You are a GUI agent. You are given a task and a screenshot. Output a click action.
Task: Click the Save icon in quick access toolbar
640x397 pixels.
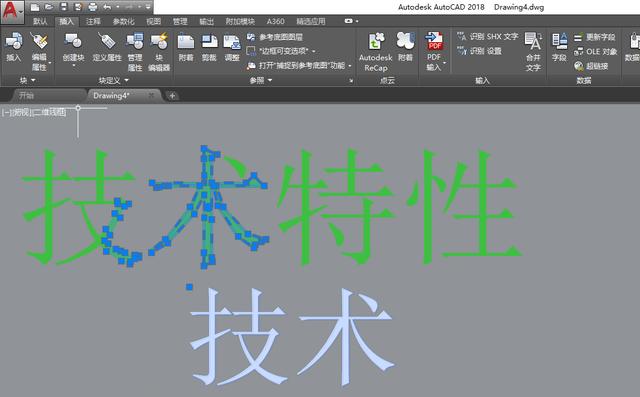click(x=64, y=7)
